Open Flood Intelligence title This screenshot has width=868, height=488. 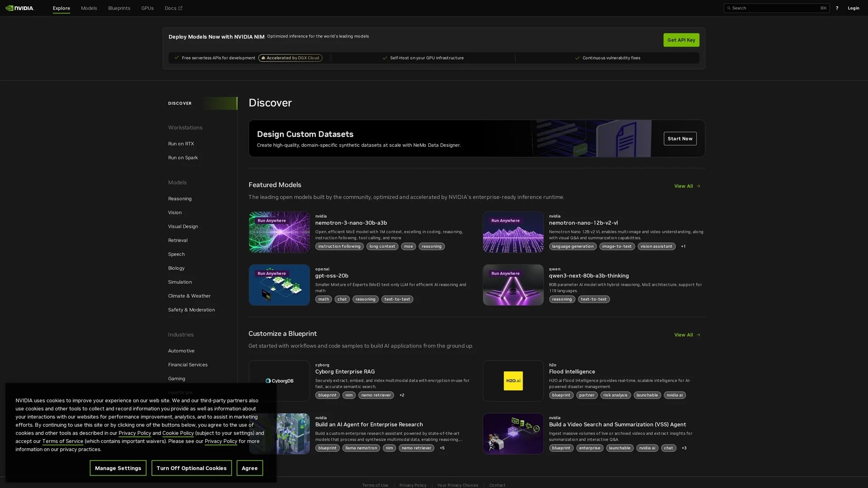point(572,371)
